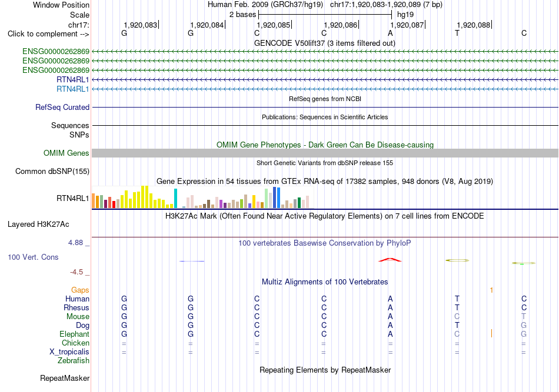Click the faded T in Mouse row
559x392 pixels.
click(524, 317)
